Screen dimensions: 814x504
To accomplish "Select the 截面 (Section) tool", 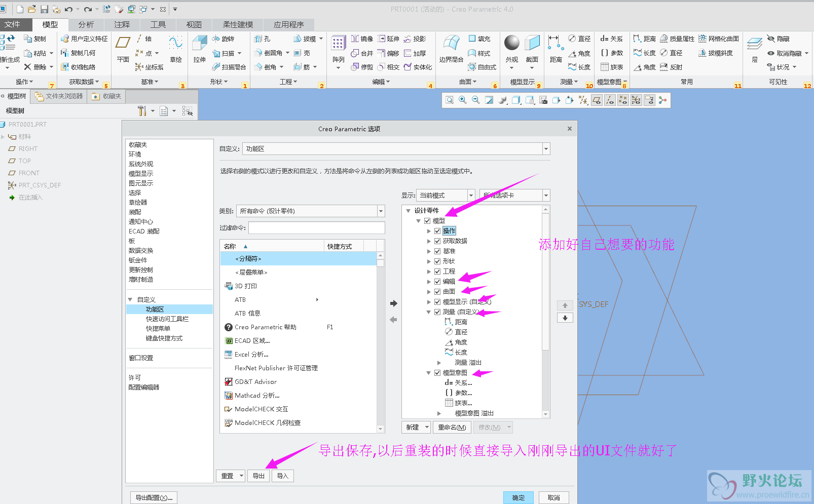I will (x=532, y=43).
